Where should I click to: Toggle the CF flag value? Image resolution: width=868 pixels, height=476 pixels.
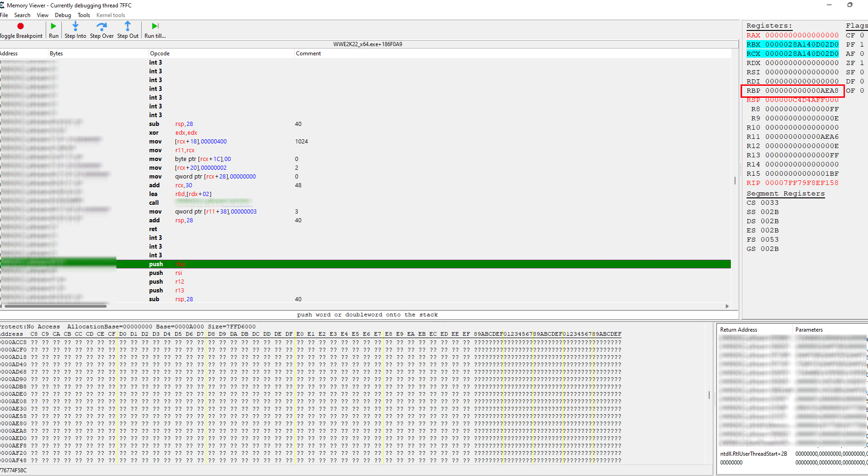(x=862, y=36)
